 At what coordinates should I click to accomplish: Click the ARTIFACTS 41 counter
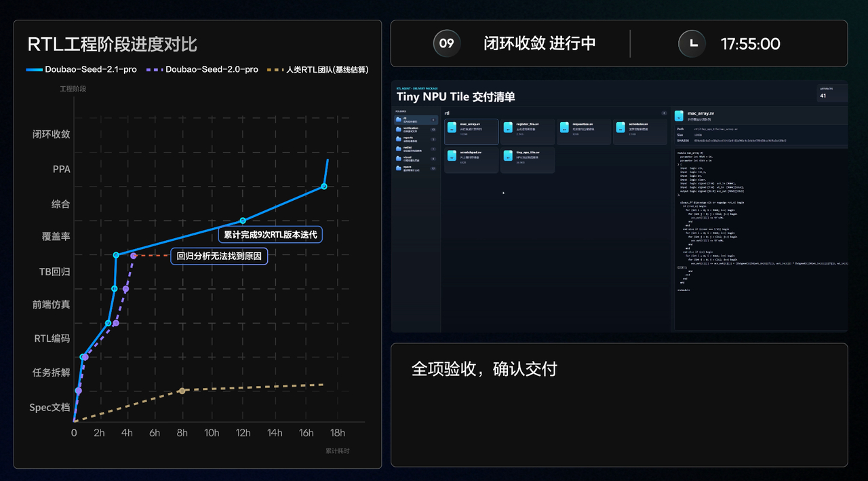tap(832, 93)
